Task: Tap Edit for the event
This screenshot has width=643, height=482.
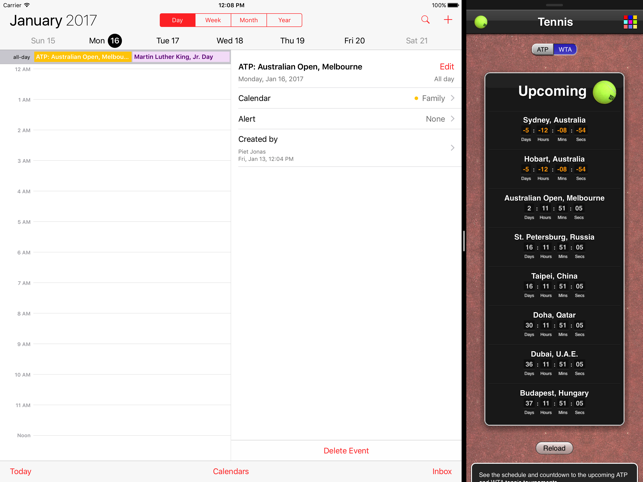Action: click(447, 66)
